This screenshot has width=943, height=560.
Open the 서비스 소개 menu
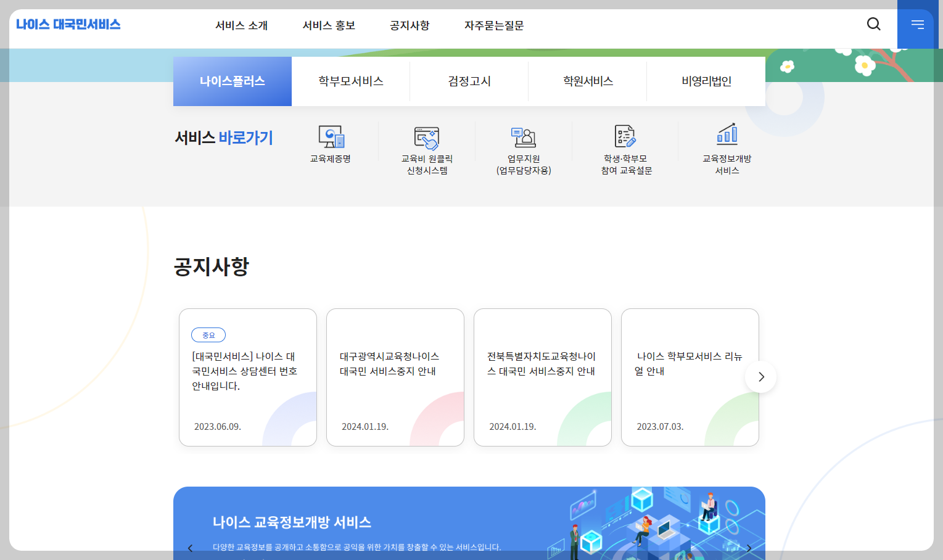click(241, 25)
